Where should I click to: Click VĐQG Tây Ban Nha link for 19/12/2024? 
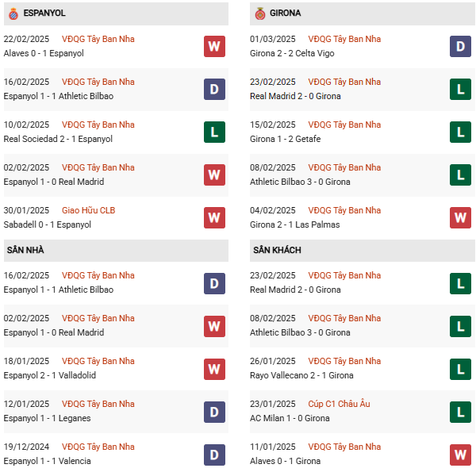[x=98, y=447]
